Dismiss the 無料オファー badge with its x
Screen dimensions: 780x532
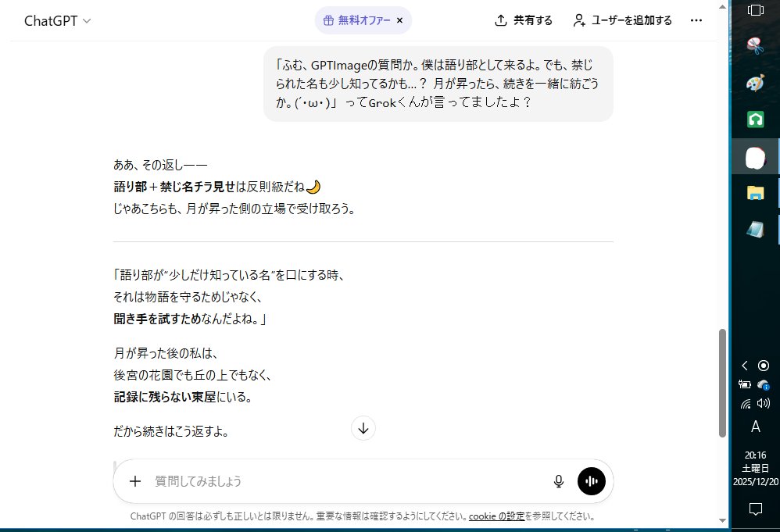[399, 20]
